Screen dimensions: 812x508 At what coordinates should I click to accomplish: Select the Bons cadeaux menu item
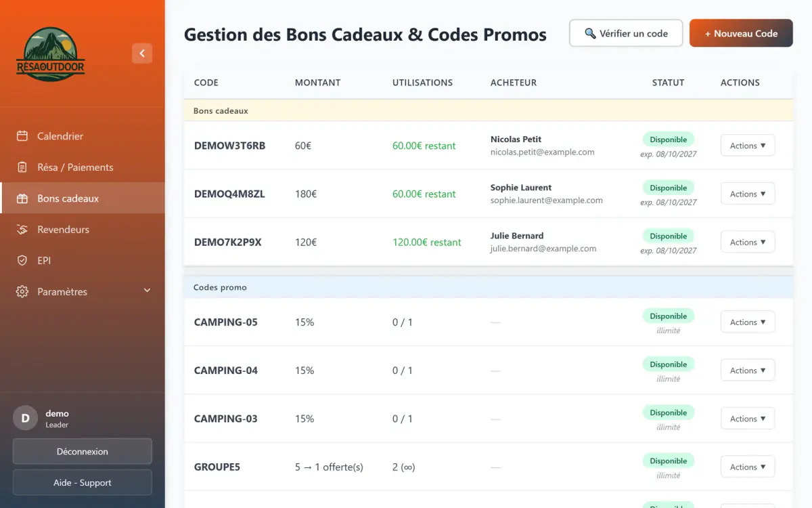coord(83,198)
